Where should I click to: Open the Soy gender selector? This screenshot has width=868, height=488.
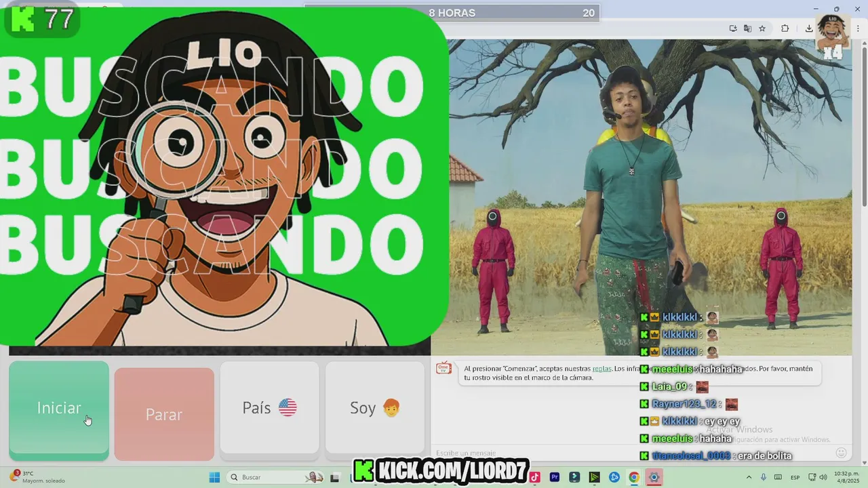(375, 407)
